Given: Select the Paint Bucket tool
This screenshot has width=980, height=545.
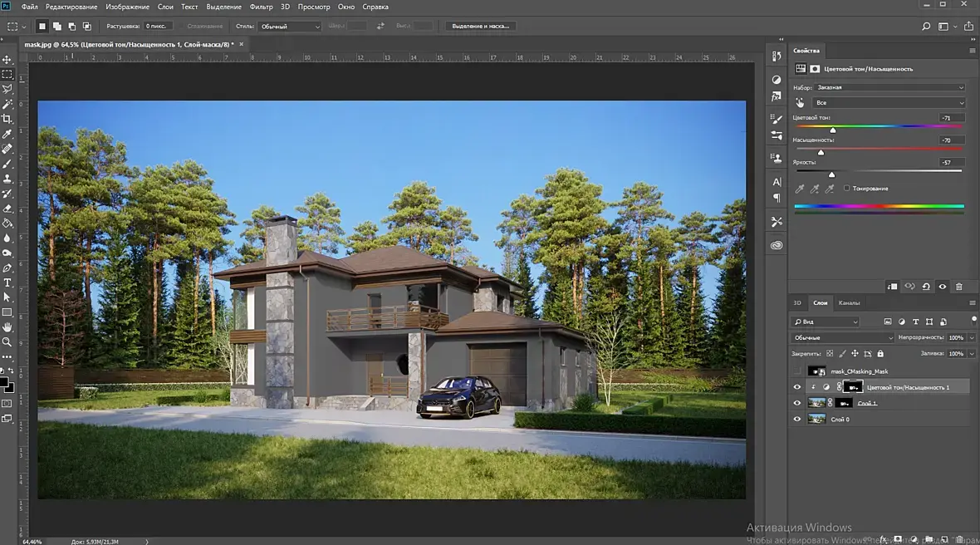Looking at the screenshot, I should [7, 223].
